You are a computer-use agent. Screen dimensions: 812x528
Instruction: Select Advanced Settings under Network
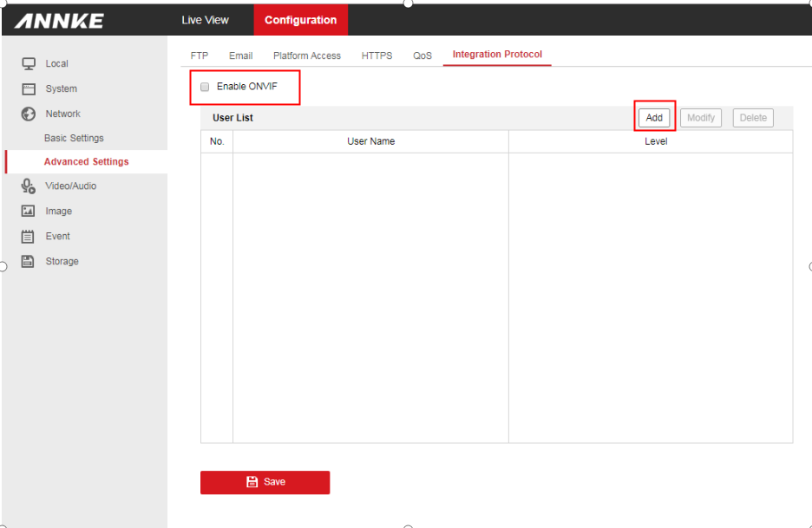coord(87,161)
